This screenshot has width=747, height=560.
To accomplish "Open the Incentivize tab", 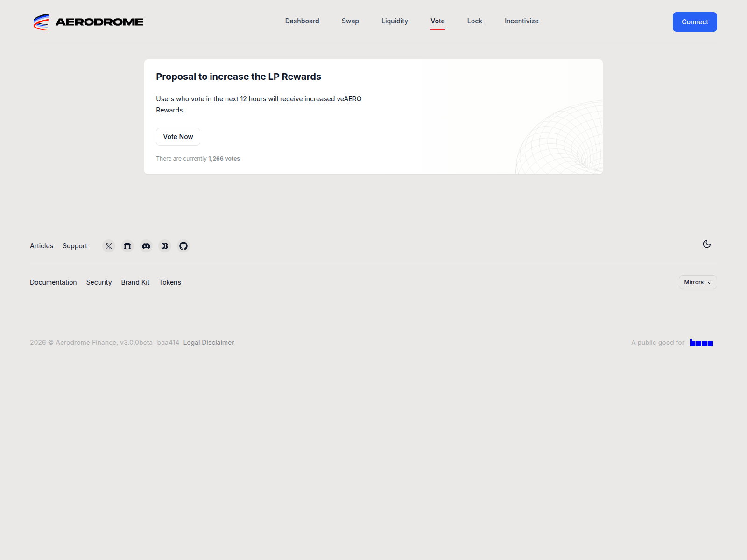I will click(521, 21).
